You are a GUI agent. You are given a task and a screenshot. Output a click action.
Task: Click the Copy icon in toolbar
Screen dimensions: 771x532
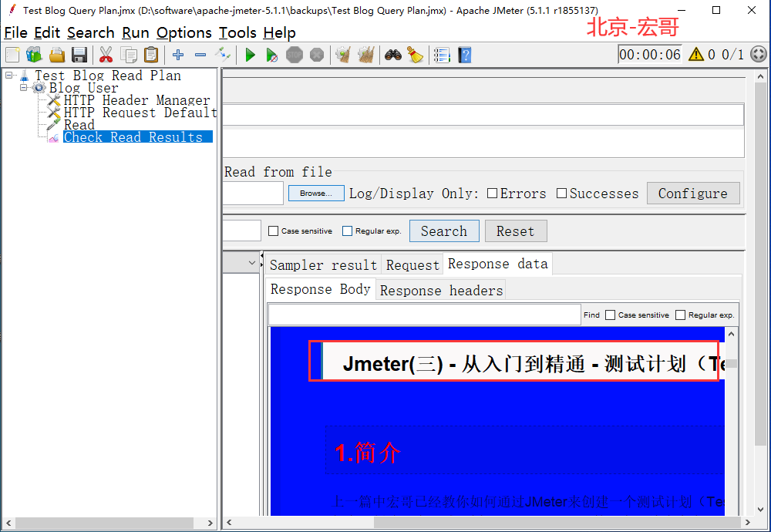129,55
